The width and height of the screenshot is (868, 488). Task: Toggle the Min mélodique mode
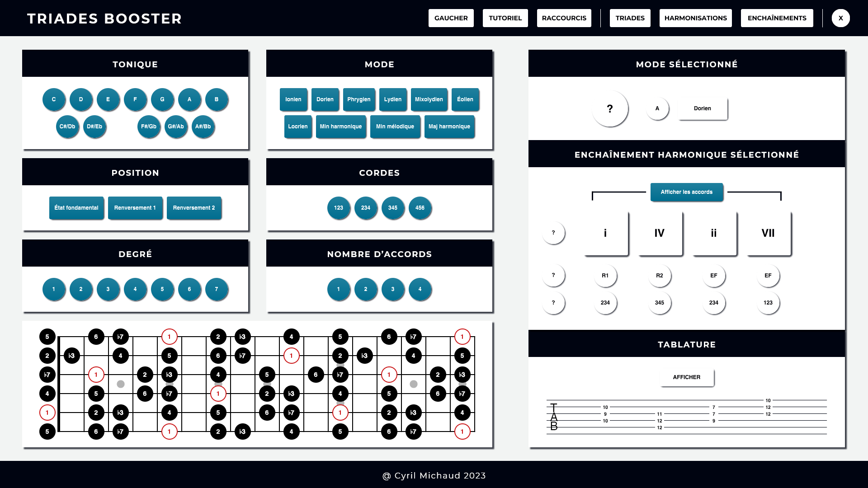pos(395,127)
